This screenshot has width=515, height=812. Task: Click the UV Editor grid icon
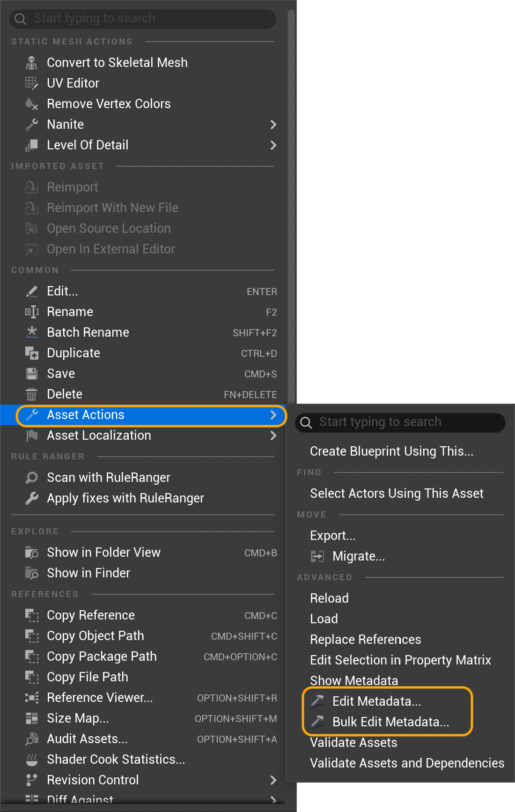click(x=31, y=83)
